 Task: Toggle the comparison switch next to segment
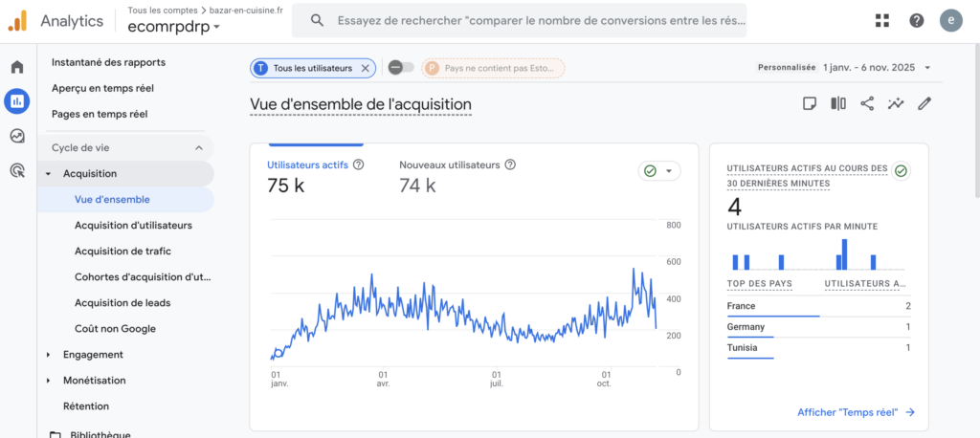[x=402, y=68]
